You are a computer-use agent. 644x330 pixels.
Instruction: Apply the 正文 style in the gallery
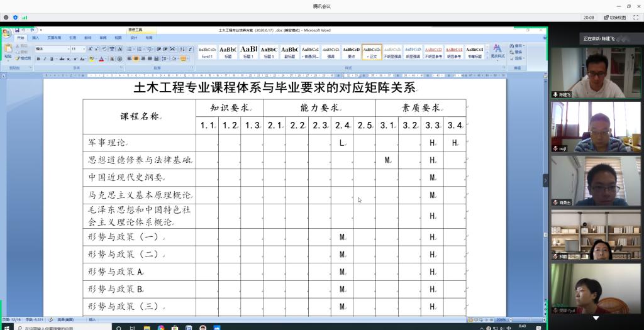pos(372,52)
